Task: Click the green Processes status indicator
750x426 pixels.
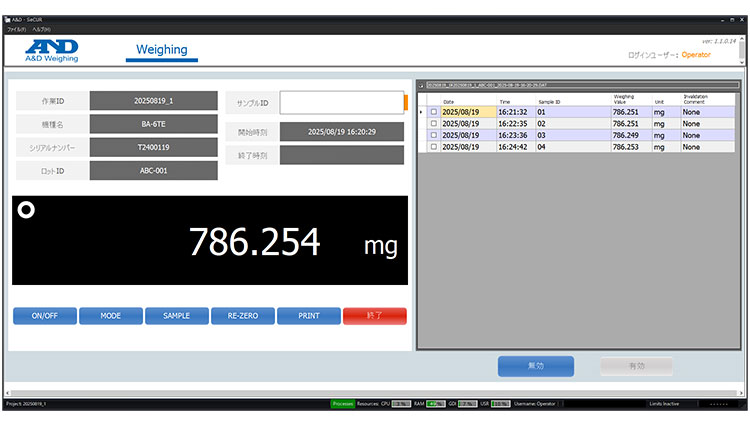Action: (342, 404)
